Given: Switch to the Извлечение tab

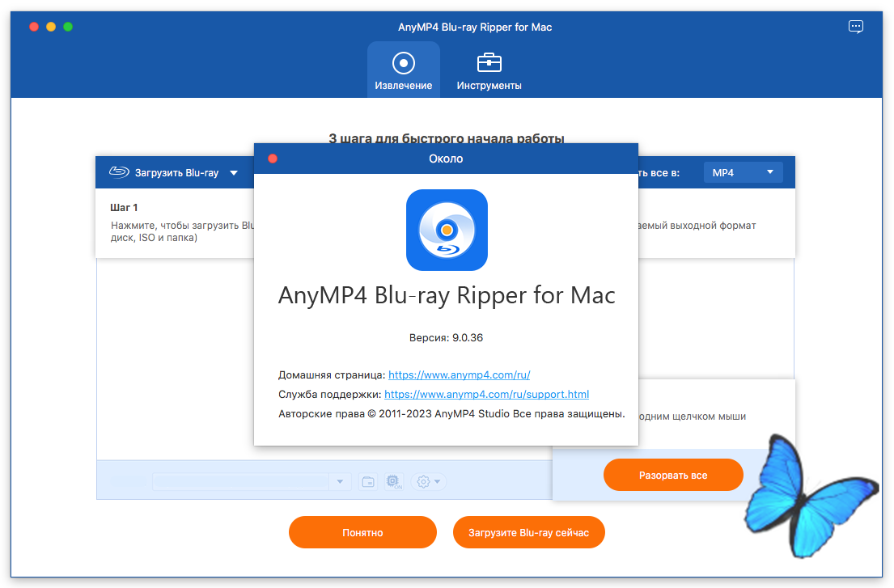Looking at the screenshot, I should click(403, 70).
